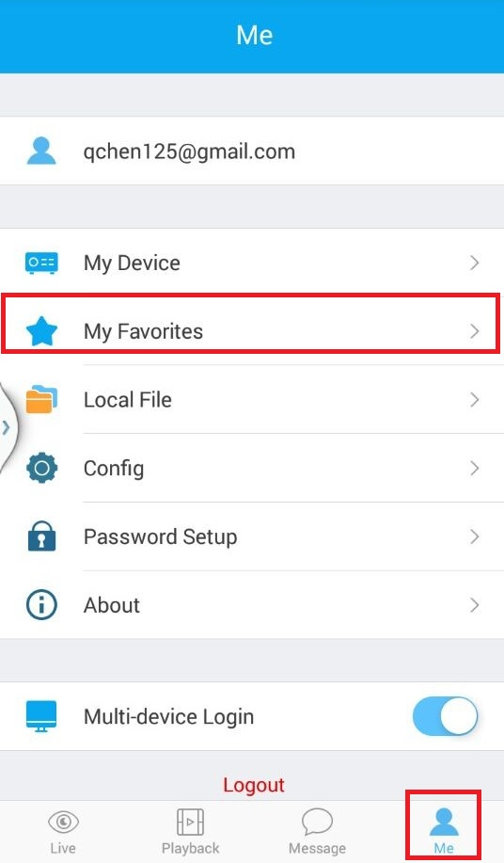The height and width of the screenshot is (863, 504).
Task: Tap the Multi-device Login monitor icon
Action: click(x=41, y=716)
